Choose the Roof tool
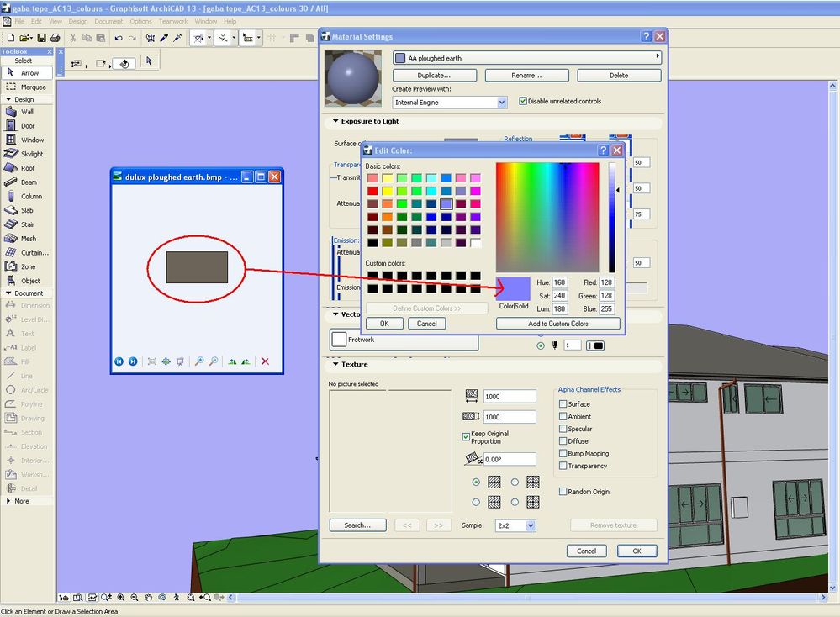Viewport: 840px width, 617px height. click(27, 168)
